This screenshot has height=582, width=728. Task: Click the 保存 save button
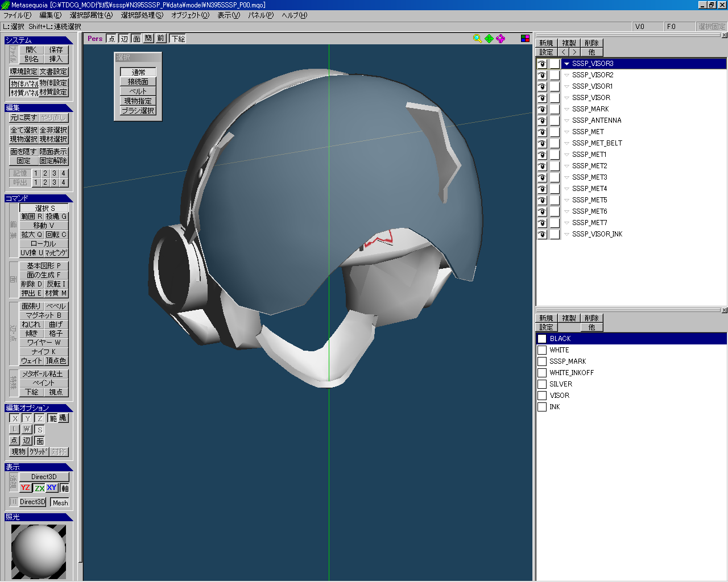[56, 50]
